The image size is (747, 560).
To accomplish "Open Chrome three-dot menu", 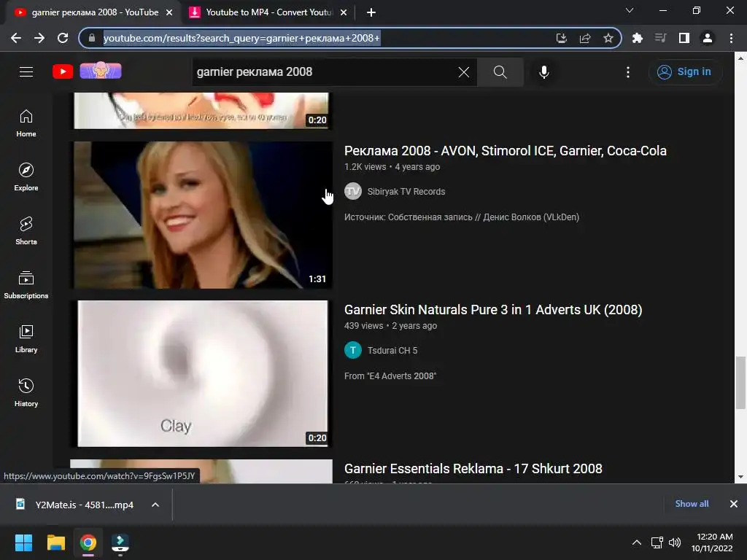I will 731,38.
